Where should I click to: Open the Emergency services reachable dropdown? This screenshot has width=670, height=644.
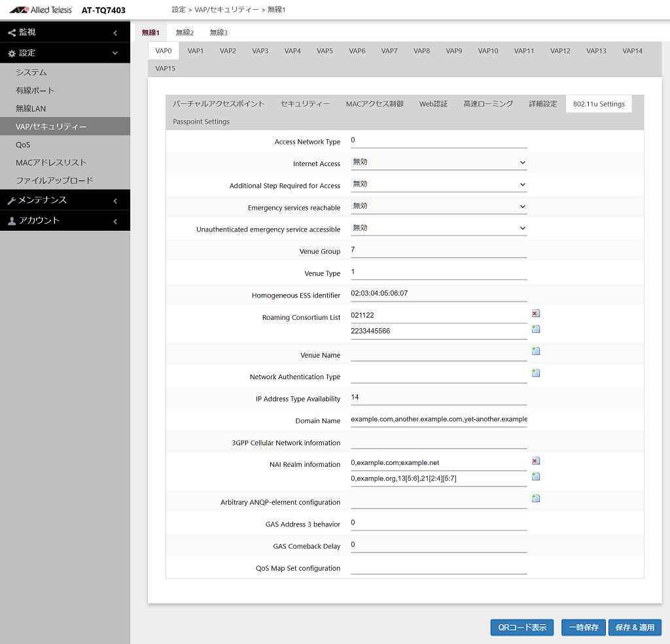tap(439, 207)
